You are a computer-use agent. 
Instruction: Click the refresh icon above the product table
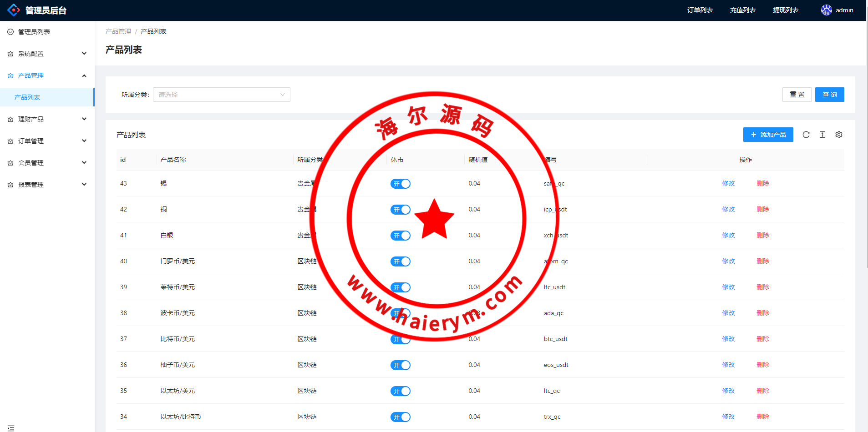[806, 135]
